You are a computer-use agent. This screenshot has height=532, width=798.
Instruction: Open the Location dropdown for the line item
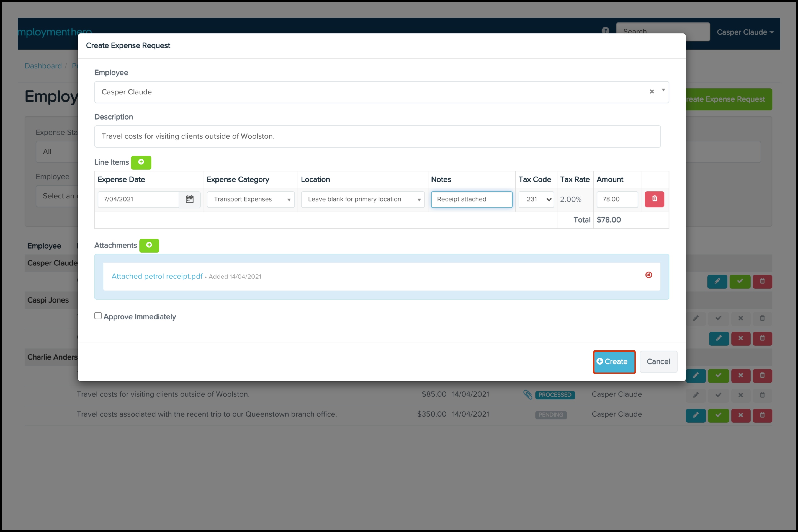point(362,199)
